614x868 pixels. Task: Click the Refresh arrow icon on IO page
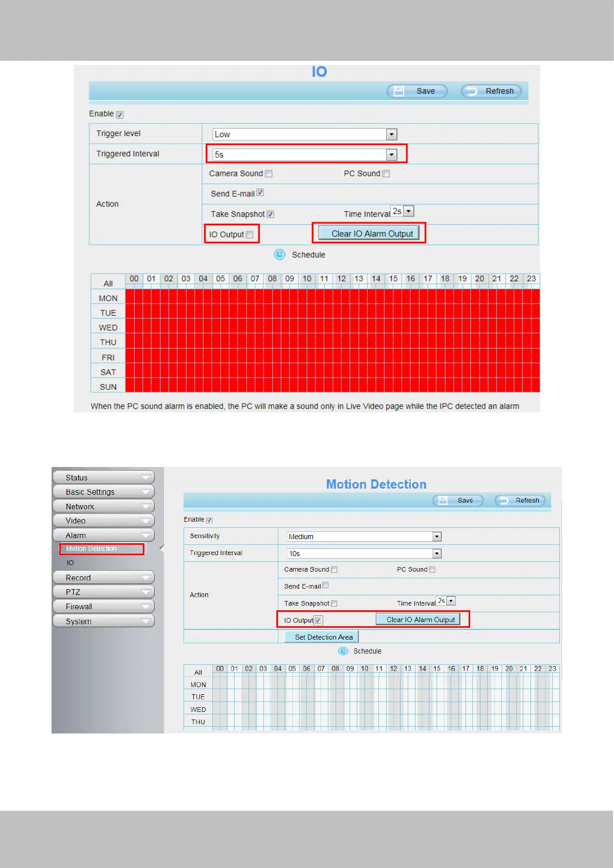[x=471, y=91]
